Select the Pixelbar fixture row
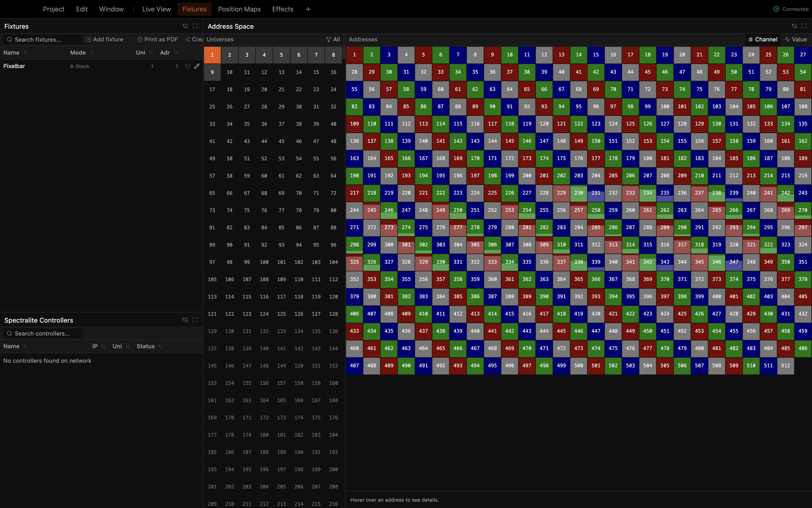The width and height of the screenshot is (812, 508). (x=101, y=66)
